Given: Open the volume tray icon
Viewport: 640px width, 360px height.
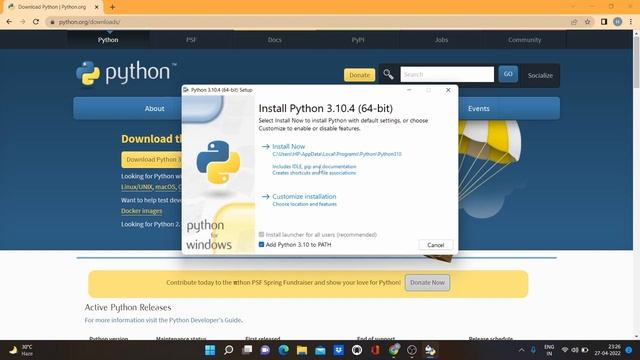Looking at the screenshot, I should [x=575, y=350].
